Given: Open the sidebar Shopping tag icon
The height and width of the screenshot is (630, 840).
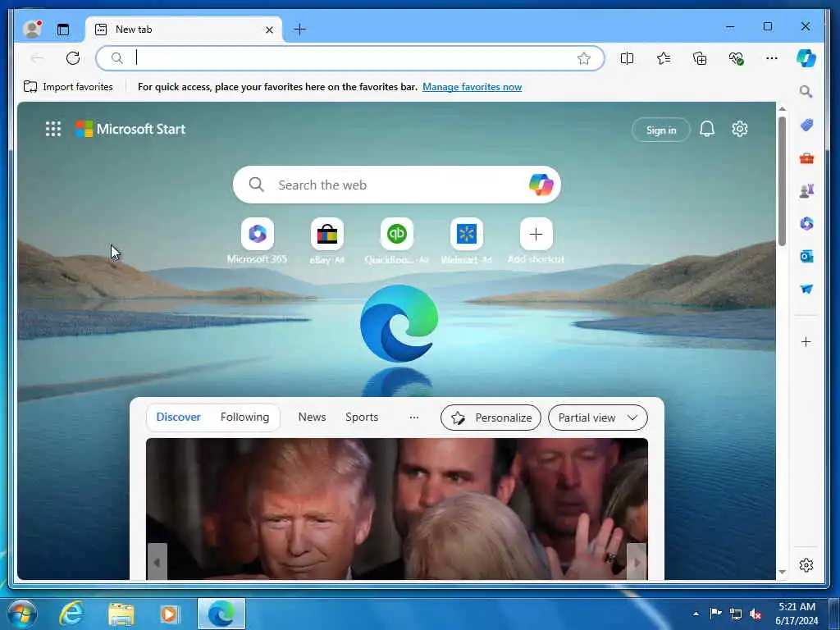Looking at the screenshot, I should coord(806,126).
